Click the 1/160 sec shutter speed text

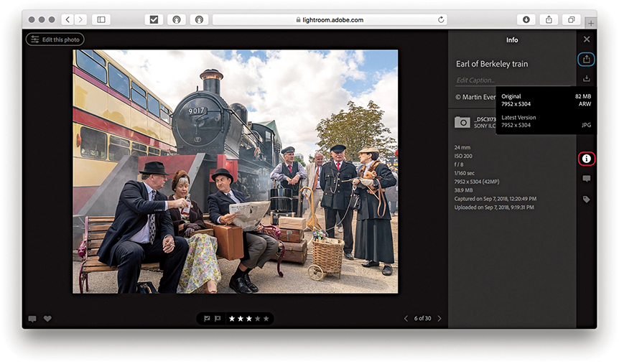pyautogui.click(x=464, y=173)
